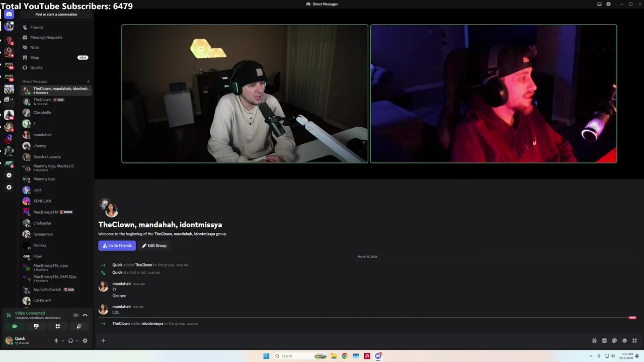This screenshot has width=644, height=362.
Task: Open AquitzOnTwitch direct message
Action: [55, 290]
